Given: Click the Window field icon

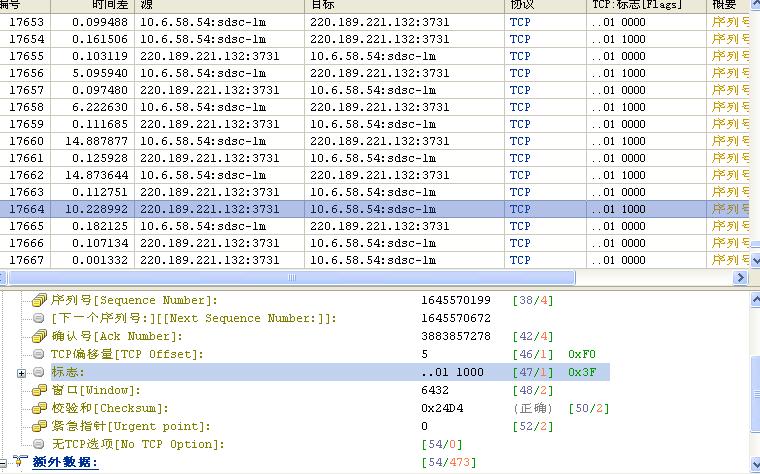Looking at the screenshot, I should pos(40,390).
